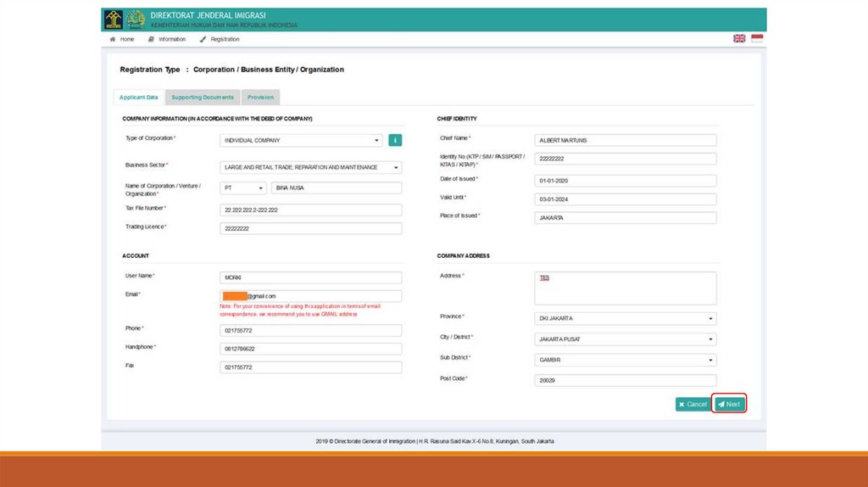Select the Applicant Data tab
Viewport: 868px width, 487px height.
coord(139,97)
